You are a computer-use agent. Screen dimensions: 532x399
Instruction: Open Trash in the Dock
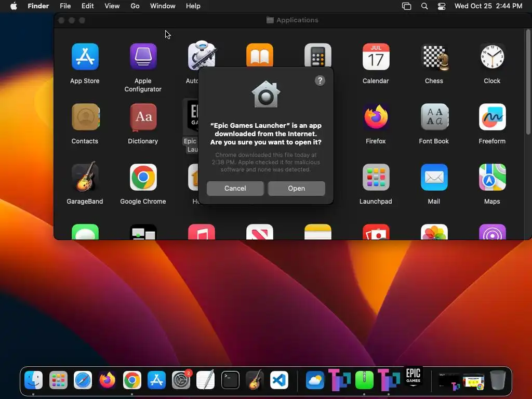(498, 380)
